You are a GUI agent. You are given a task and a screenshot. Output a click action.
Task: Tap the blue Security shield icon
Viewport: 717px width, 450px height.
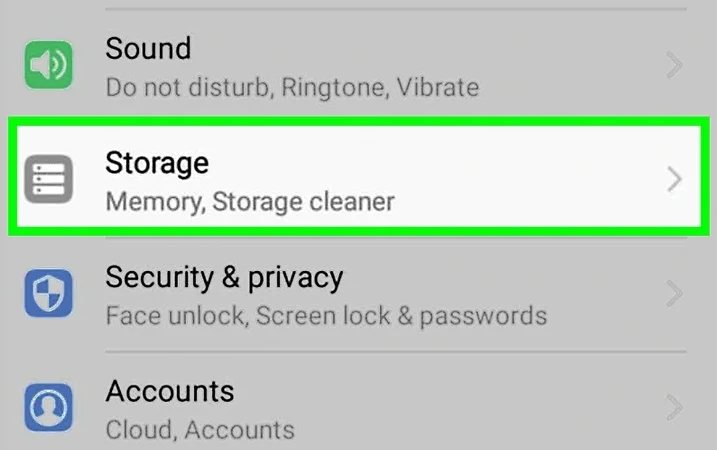point(49,294)
